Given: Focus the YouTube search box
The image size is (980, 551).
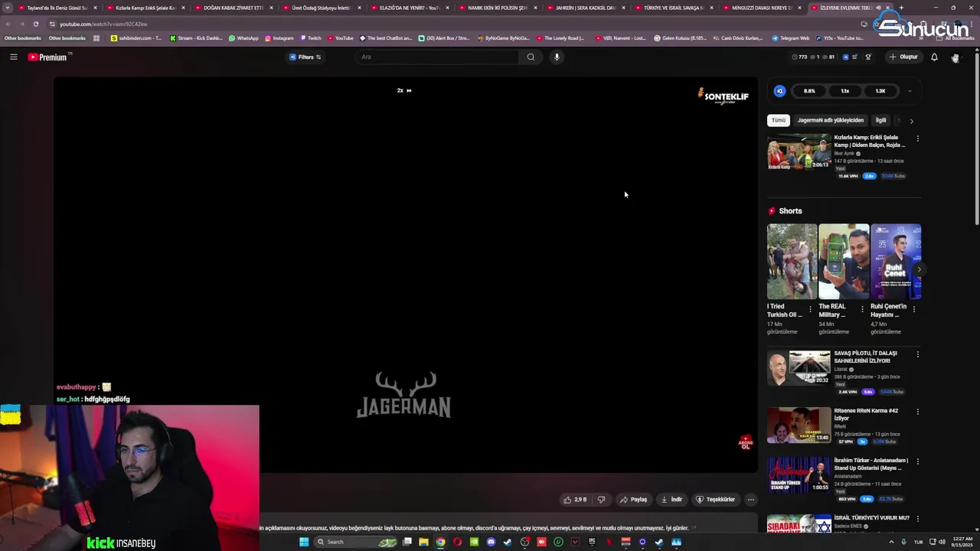Looking at the screenshot, I should click(x=439, y=57).
